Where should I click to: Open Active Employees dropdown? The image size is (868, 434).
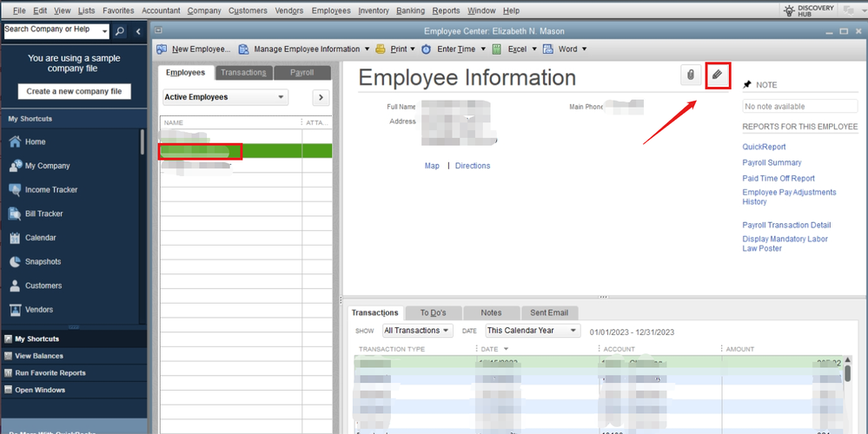point(225,97)
